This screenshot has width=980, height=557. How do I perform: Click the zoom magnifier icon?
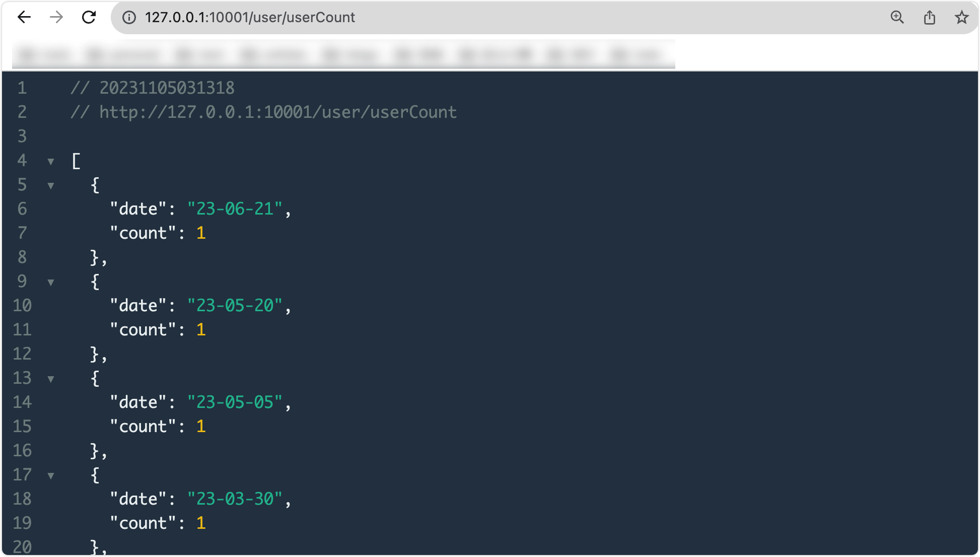click(x=897, y=18)
